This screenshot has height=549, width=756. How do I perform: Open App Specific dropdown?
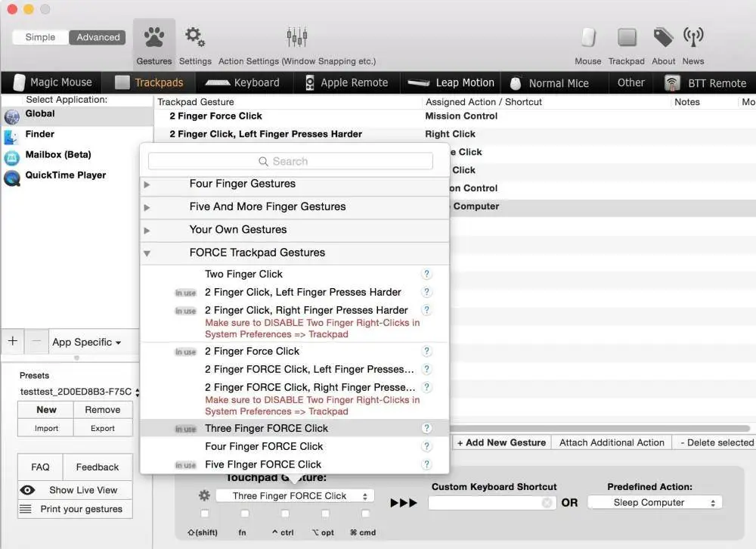(87, 342)
